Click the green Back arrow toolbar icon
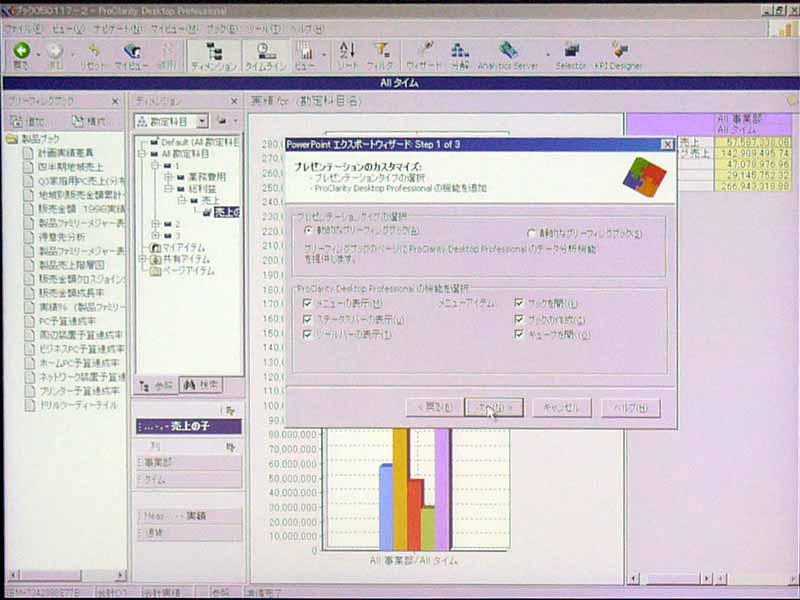800x600 pixels. point(22,51)
